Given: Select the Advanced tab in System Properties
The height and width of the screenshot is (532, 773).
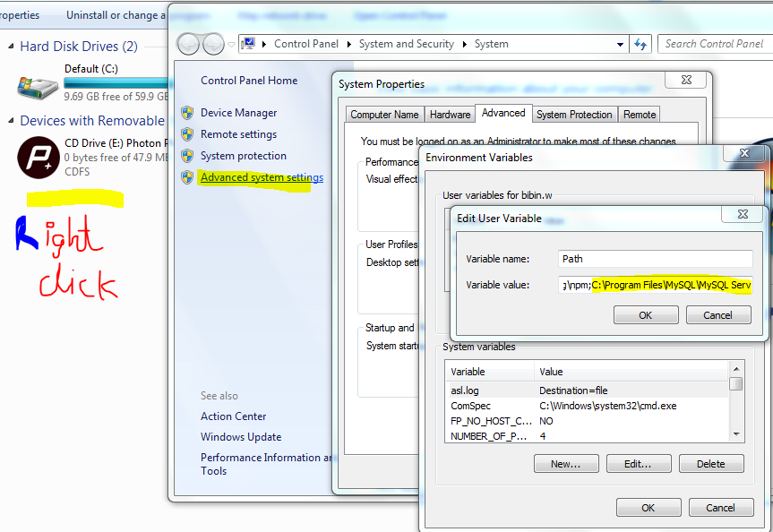Looking at the screenshot, I should 503,113.
